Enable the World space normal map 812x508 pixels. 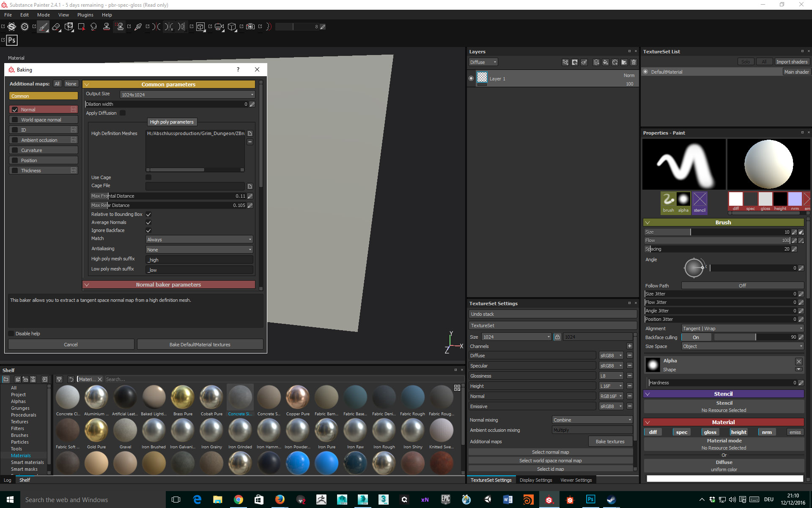pyautogui.click(x=15, y=120)
